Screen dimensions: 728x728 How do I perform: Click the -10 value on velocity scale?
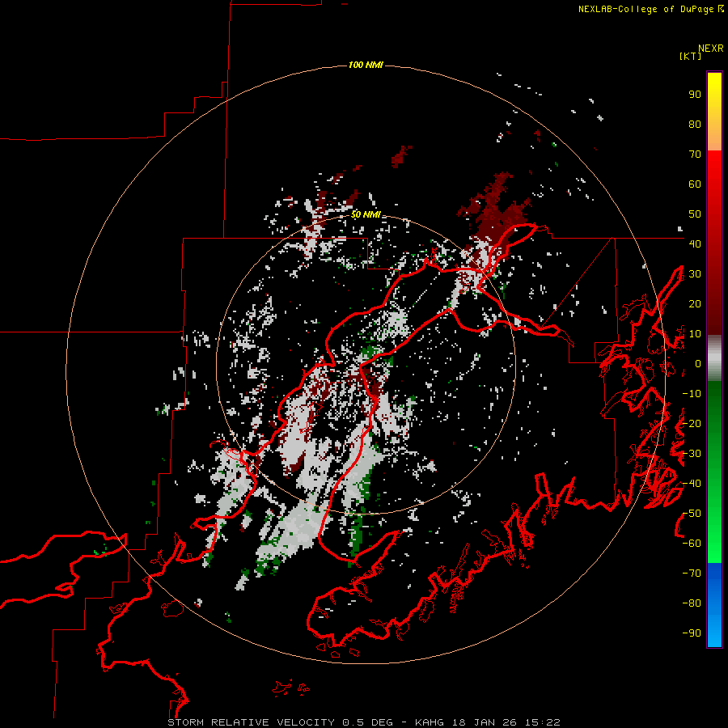click(692, 394)
